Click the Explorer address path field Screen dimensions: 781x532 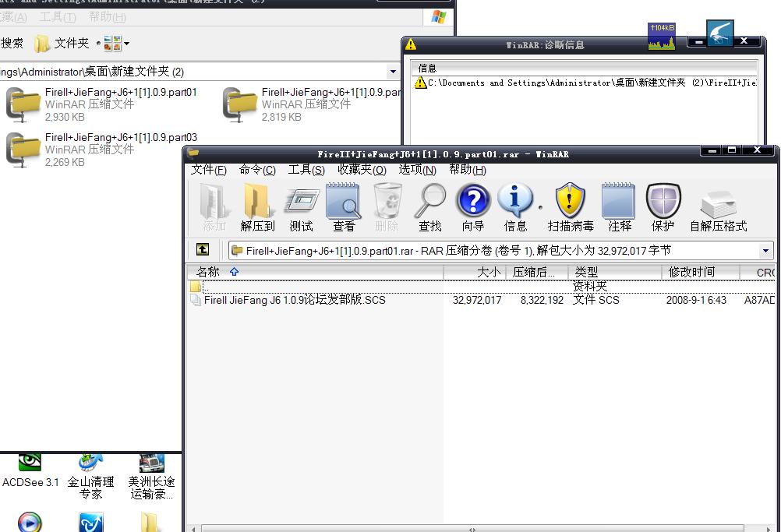193,72
